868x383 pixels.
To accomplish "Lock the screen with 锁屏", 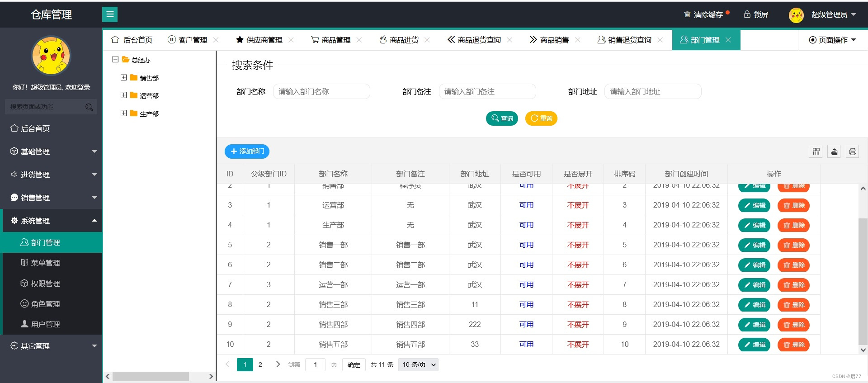I will coord(756,14).
